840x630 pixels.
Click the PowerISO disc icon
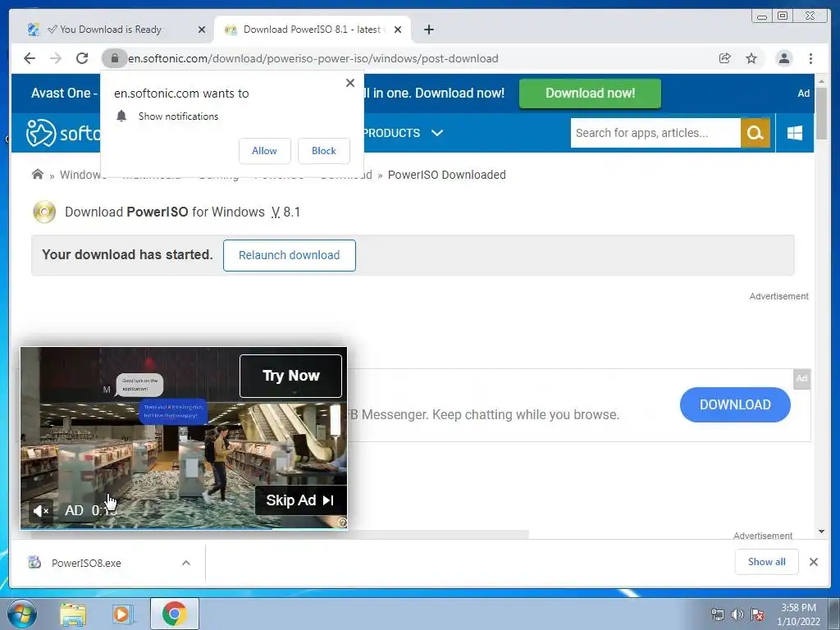(x=44, y=212)
